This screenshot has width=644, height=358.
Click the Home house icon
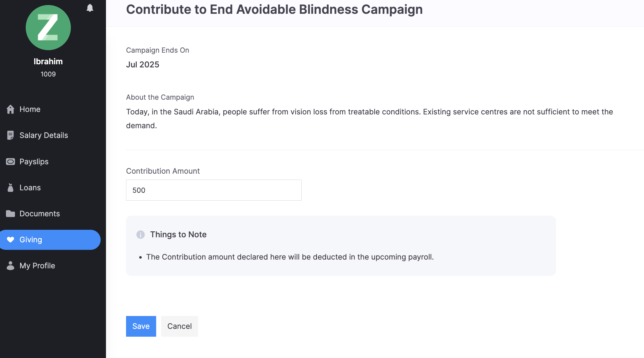point(10,109)
